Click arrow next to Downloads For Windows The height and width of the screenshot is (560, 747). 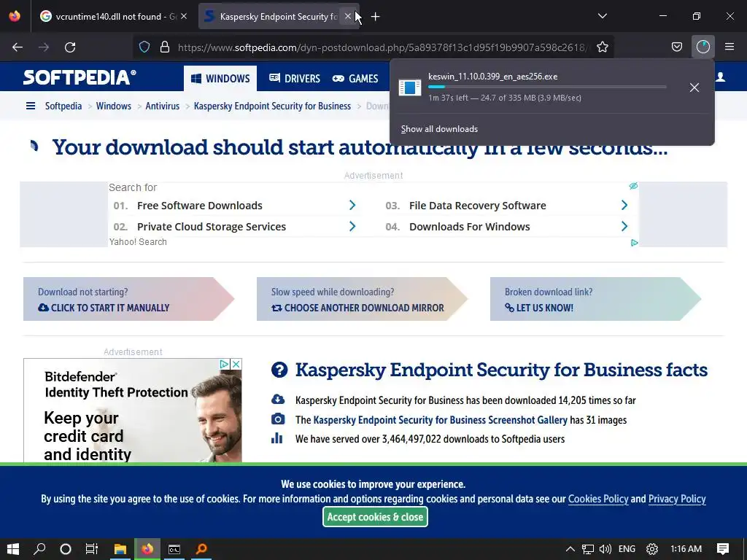point(624,227)
